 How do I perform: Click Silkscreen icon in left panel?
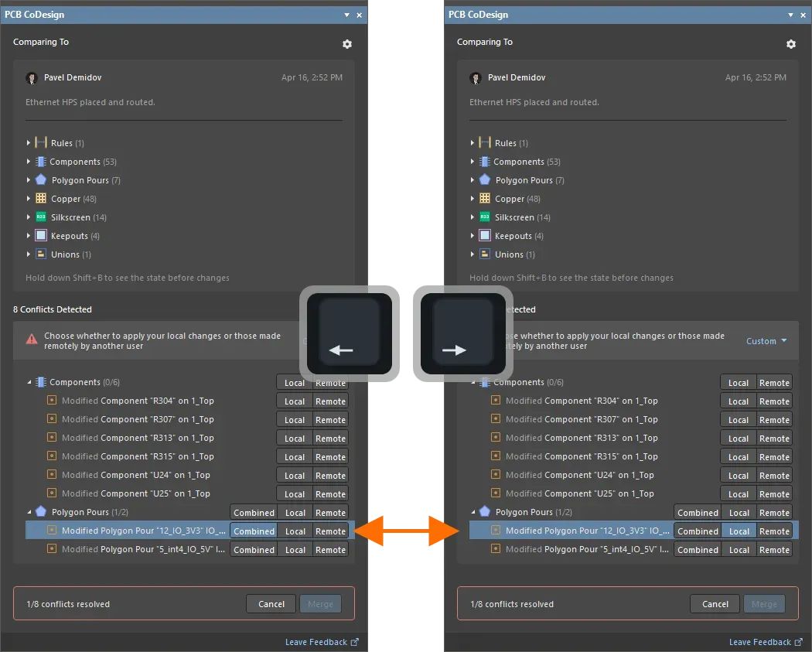pos(41,217)
